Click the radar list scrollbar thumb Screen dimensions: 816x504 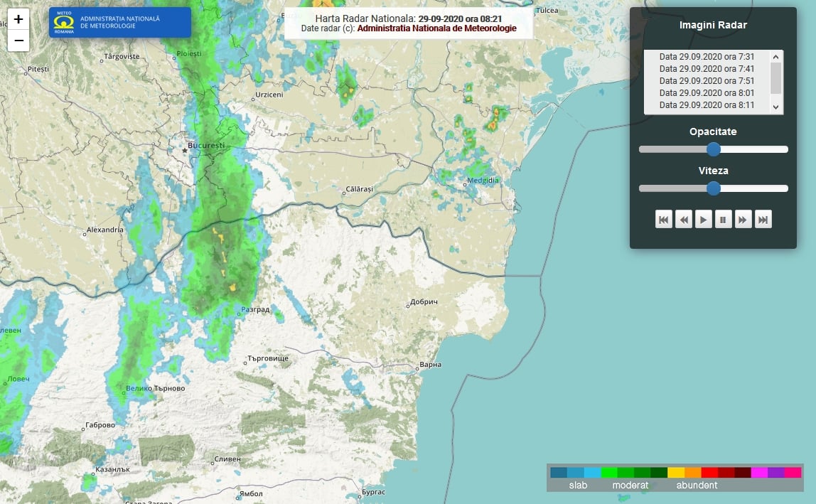[x=776, y=78]
